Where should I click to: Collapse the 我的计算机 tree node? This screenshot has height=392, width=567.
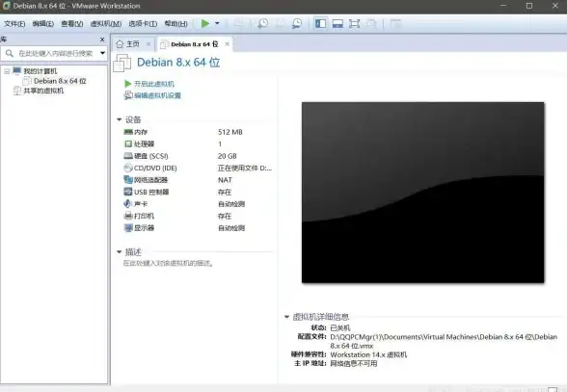(x=7, y=71)
